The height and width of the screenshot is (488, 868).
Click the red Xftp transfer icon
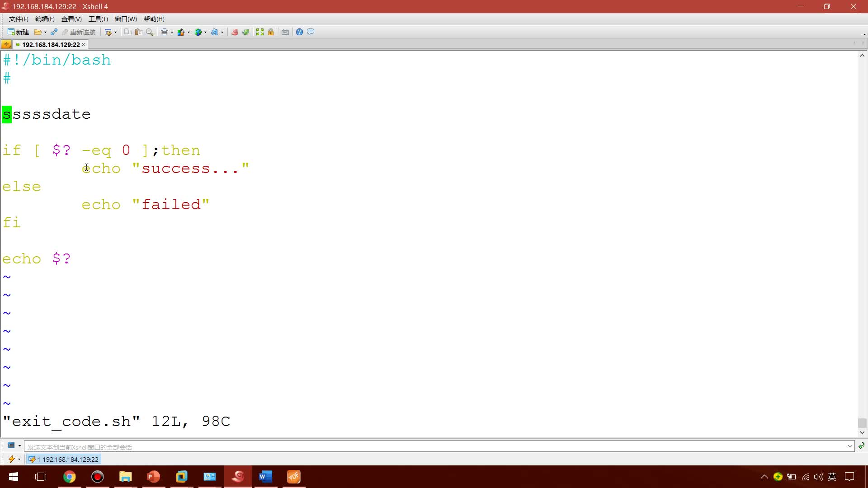235,32
